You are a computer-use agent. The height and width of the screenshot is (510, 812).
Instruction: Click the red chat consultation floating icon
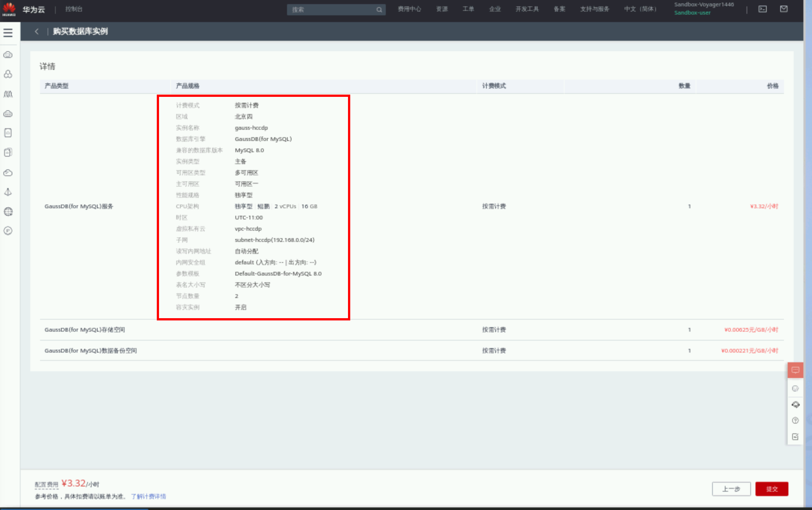795,370
